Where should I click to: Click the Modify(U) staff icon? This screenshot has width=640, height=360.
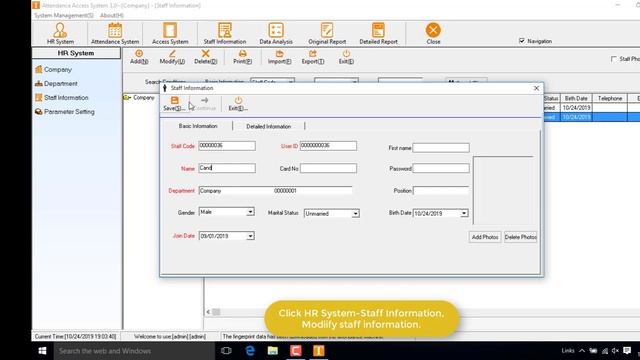[x=172, y=57]
